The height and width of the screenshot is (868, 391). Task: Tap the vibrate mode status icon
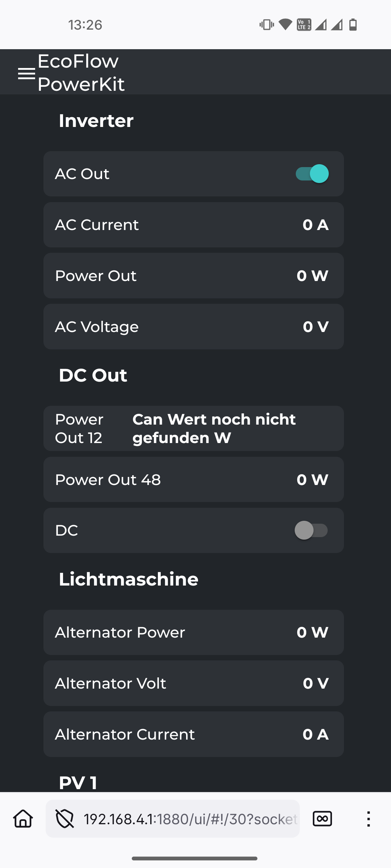click(266, 25)
